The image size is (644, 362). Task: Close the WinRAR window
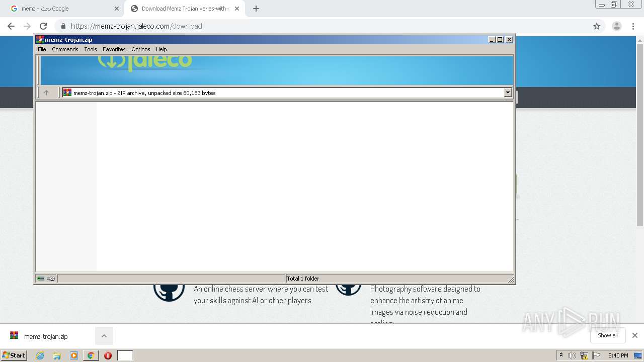click(x=509, y=40)
